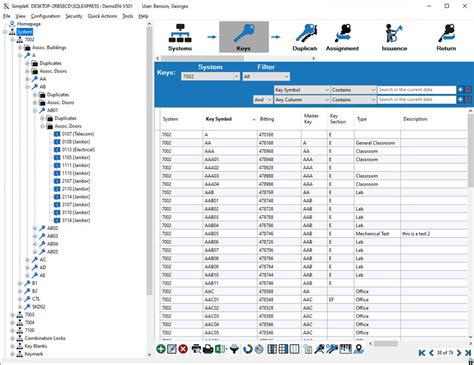Select Homepage in the tree
The width and height of the screenshot is (474, 365).
pos(29,24)
